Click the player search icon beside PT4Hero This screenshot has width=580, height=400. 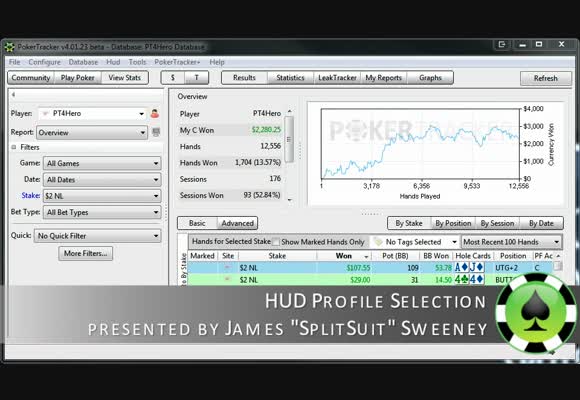(x=155, y=114)
